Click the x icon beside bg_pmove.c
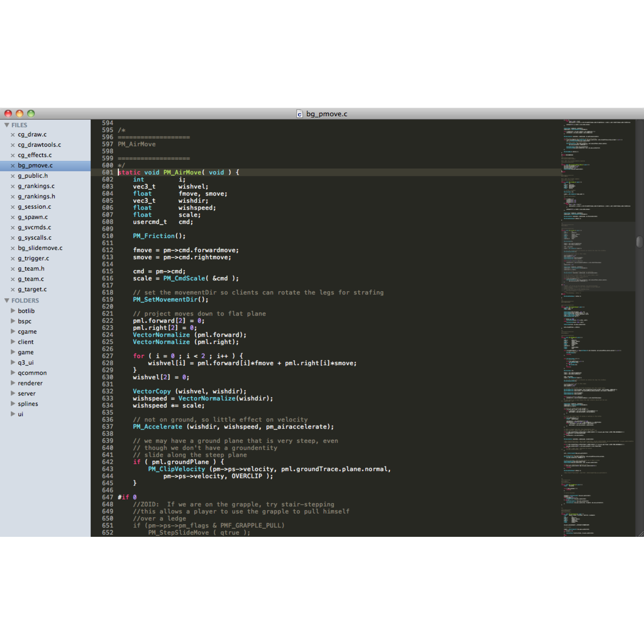The image size is (644, 644). pos(13,166)
